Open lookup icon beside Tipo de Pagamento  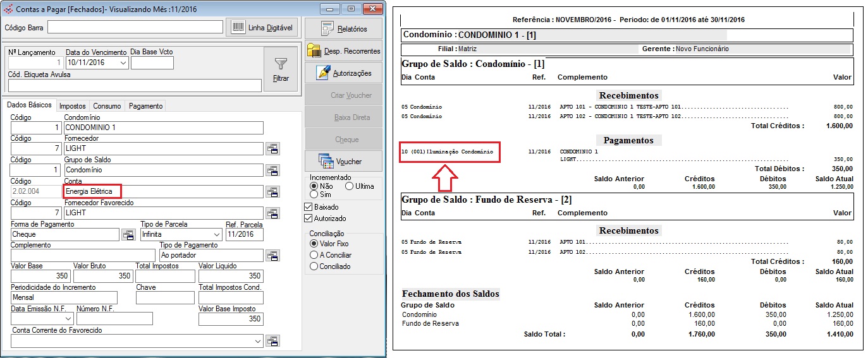click(272, 256)
